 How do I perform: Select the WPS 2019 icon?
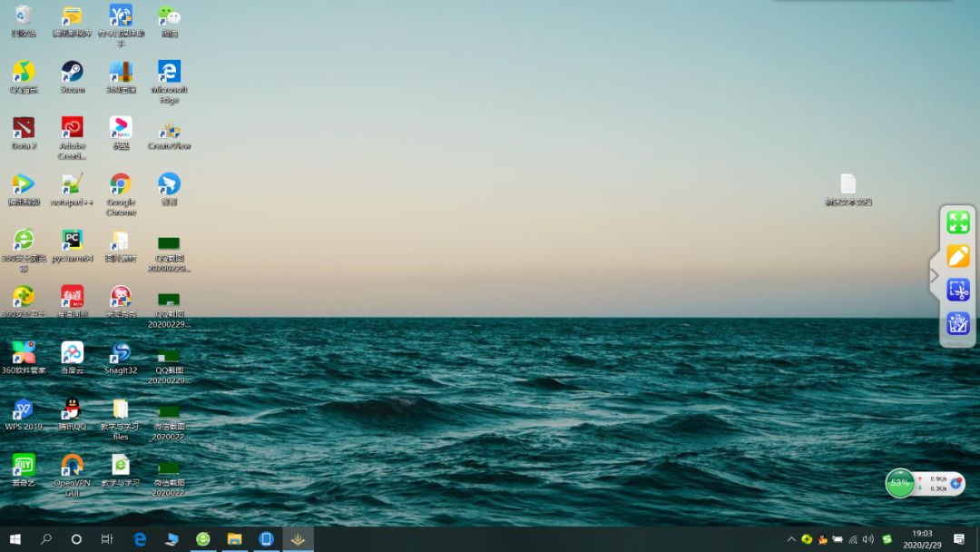(x=24, y=415)
